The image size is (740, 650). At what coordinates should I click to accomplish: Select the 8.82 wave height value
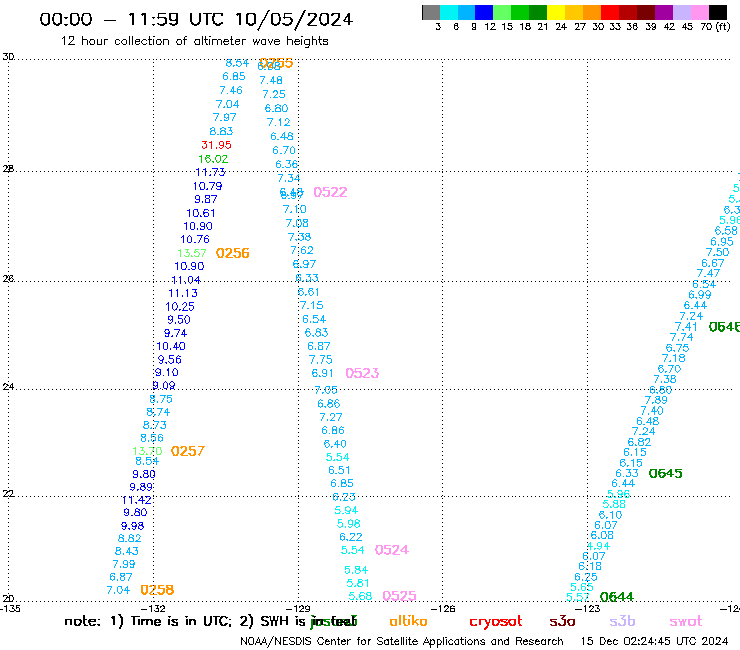click(x=129, y=538)
